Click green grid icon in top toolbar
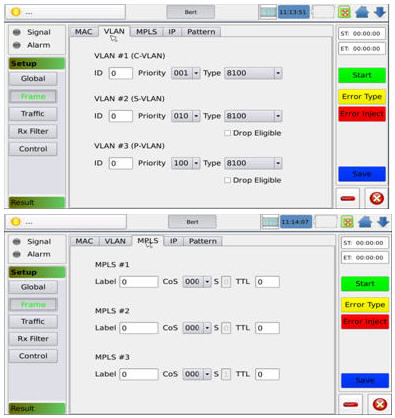 [344, 12]
